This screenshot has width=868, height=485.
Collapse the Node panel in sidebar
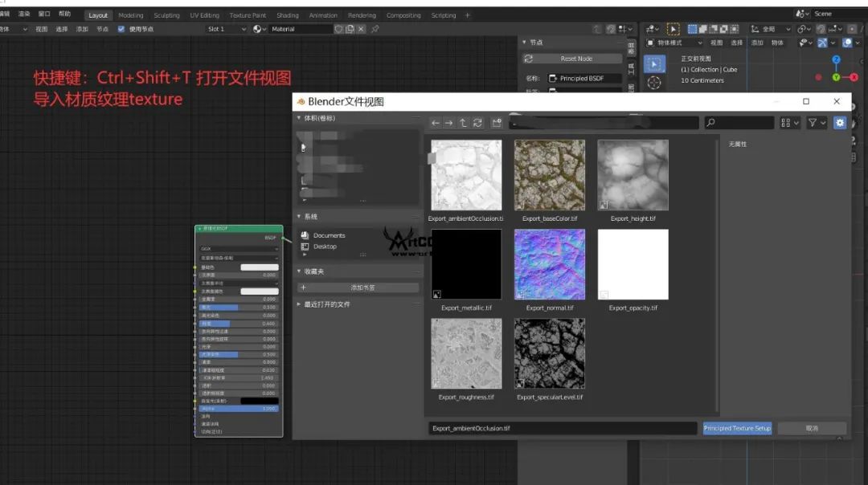[x=524, y=42]
